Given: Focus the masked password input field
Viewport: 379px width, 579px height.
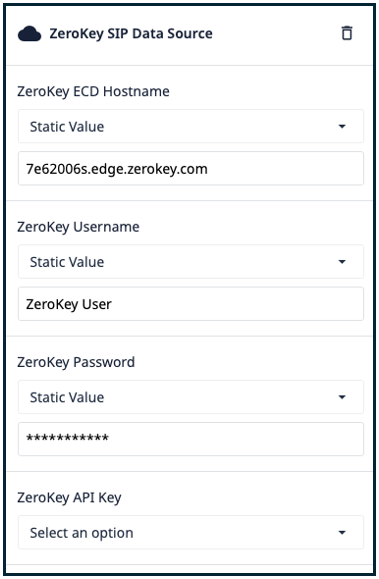Looking at the screenshot, I should coord(191,439).
